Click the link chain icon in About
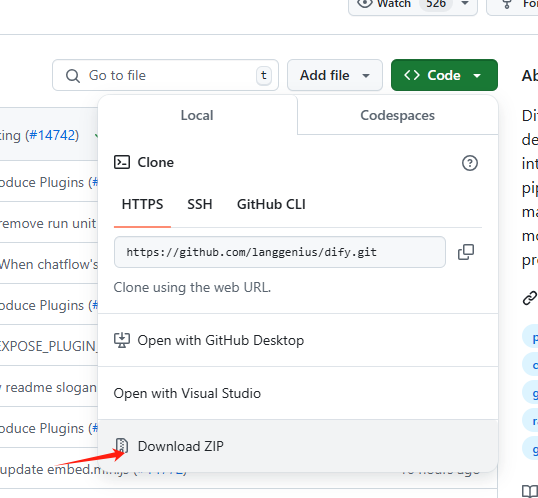538x498 pixels. [530, 298]
